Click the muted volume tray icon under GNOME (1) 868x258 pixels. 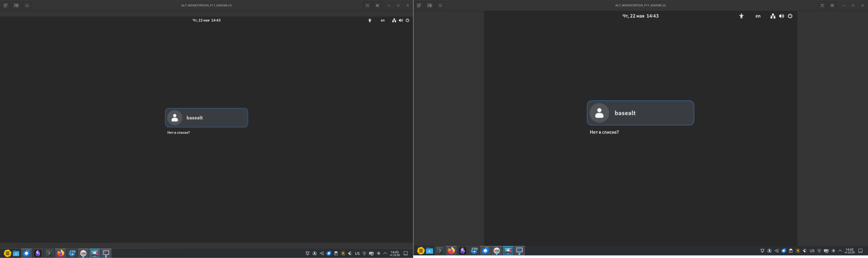coord(350,253)
